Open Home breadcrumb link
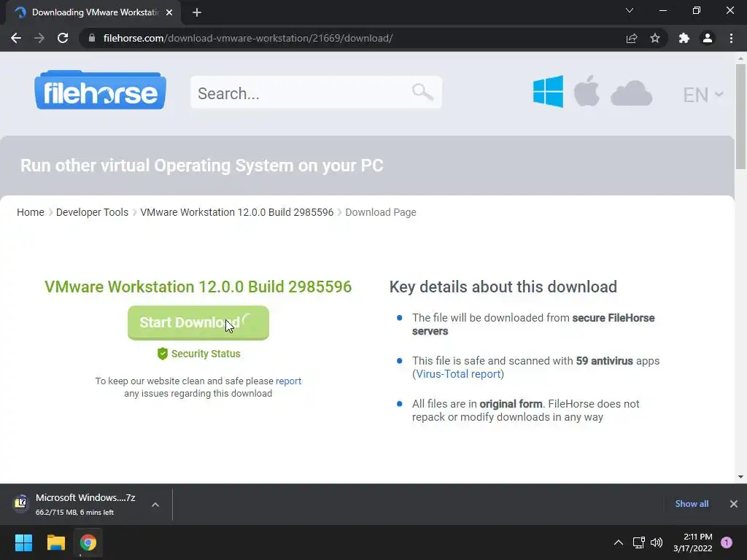 [31, 212]
